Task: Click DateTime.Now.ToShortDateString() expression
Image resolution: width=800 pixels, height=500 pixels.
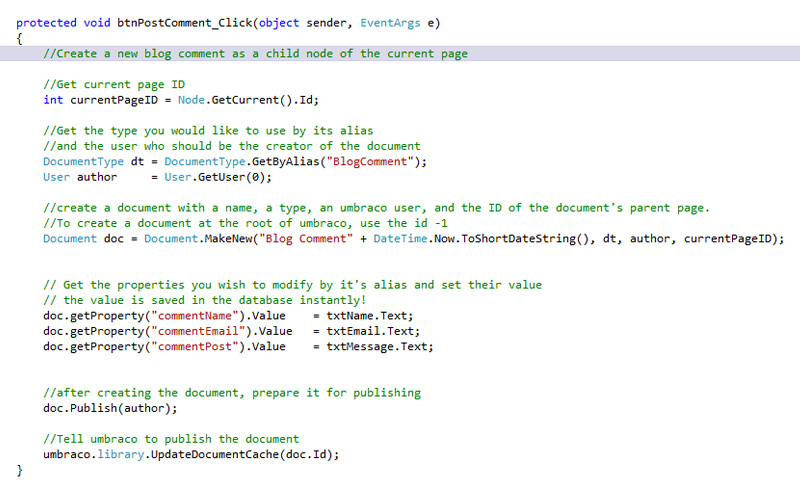Action: (x=481, y=239)
